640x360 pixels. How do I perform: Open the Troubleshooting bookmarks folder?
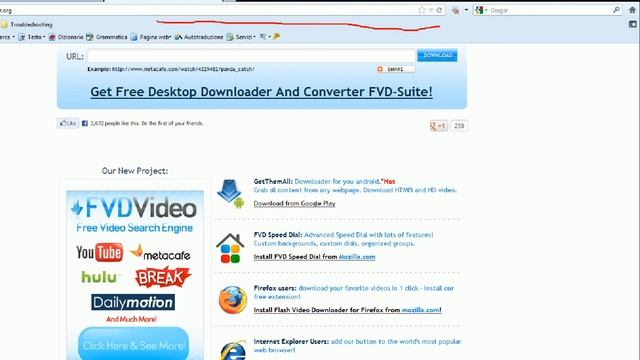27,24
